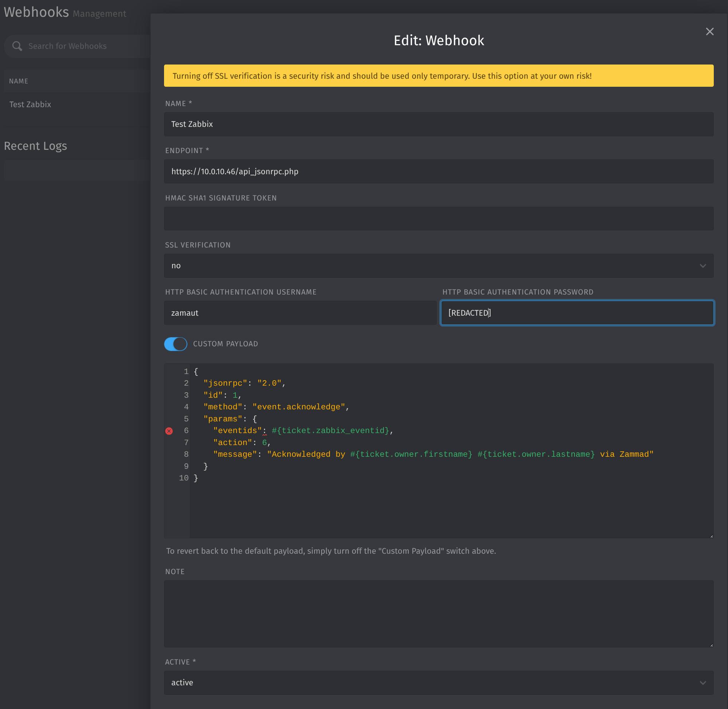Screen dimensions: 728x709
Task: Toggle the Custom Payload switch off
Action: [175, 344]
